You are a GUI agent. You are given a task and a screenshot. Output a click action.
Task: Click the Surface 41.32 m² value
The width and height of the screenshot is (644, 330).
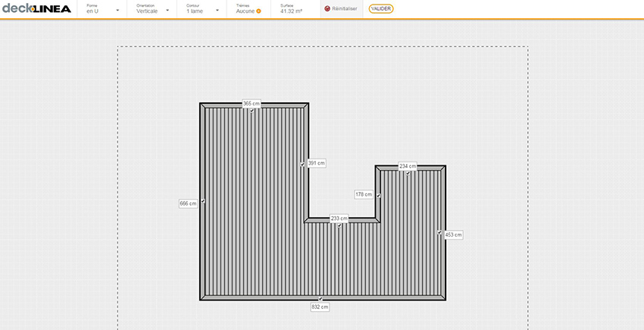pyautogui.click(x=291, y=11)
